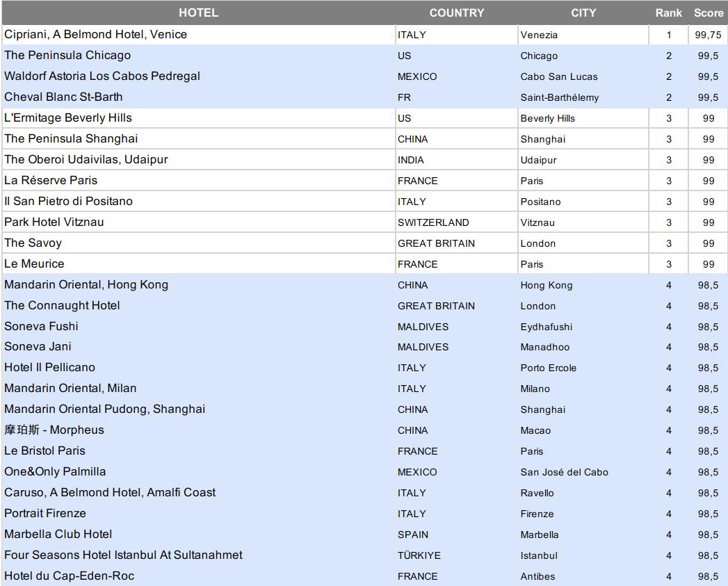Click Soneva Jani hotel name
The width and height of the screenshot is (728, 586).
pyautogui.click(x=38, y=346)
